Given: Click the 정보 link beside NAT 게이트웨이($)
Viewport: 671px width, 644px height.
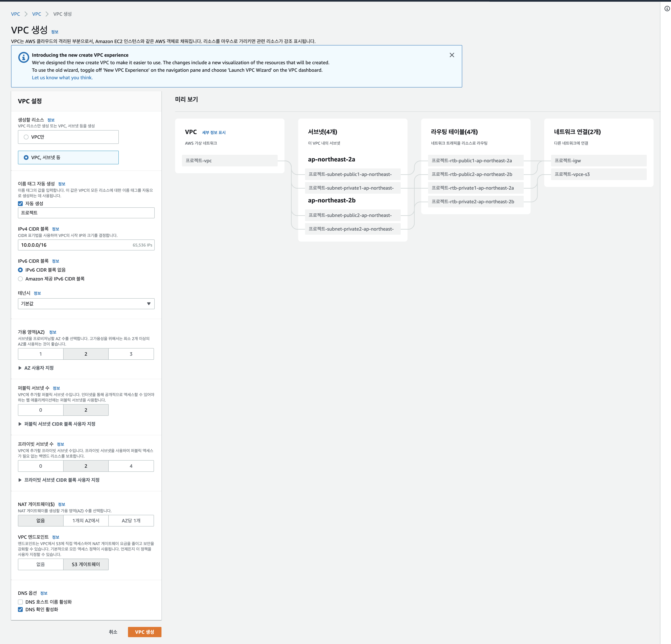Looking at the screenshot, I should [x=62, y=504].
